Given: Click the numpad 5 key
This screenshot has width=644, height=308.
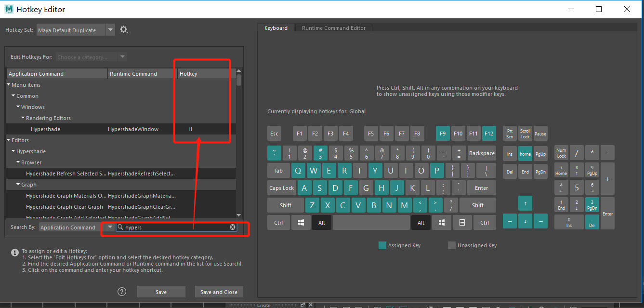Looking at the screenshot, I should click(577, 187).
